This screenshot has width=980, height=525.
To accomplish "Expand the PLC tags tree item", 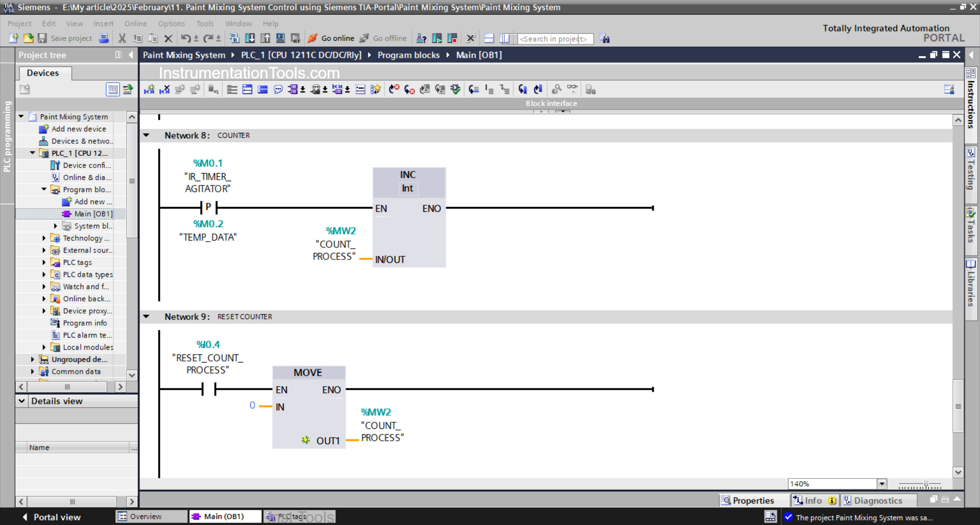I will (x=44, y=262).
